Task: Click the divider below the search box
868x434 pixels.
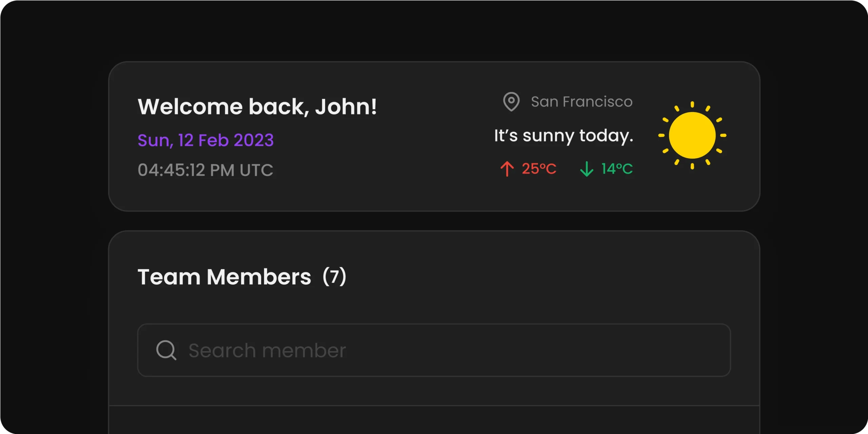Action: 434,406
